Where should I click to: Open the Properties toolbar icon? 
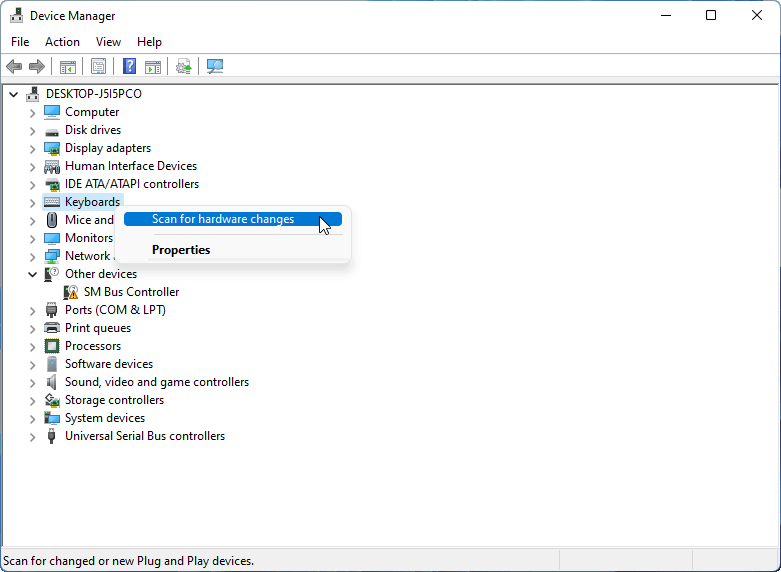98,67
